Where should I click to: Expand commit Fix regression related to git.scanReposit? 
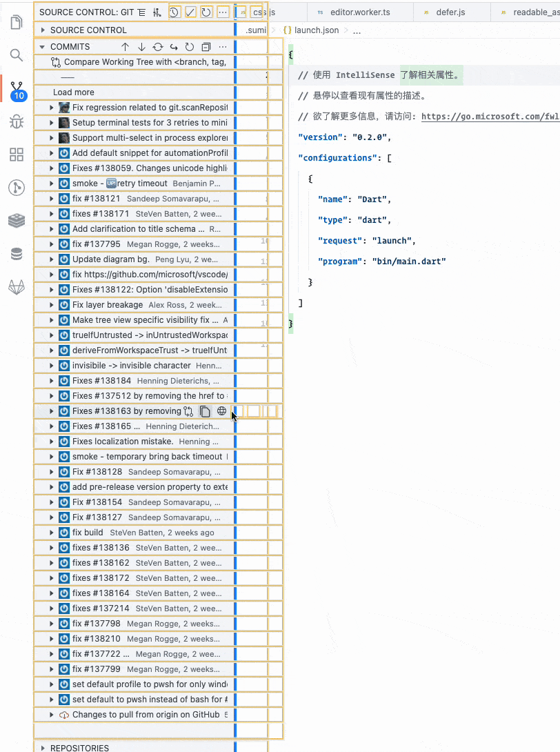pyautogui.click(x=51, y=108)
